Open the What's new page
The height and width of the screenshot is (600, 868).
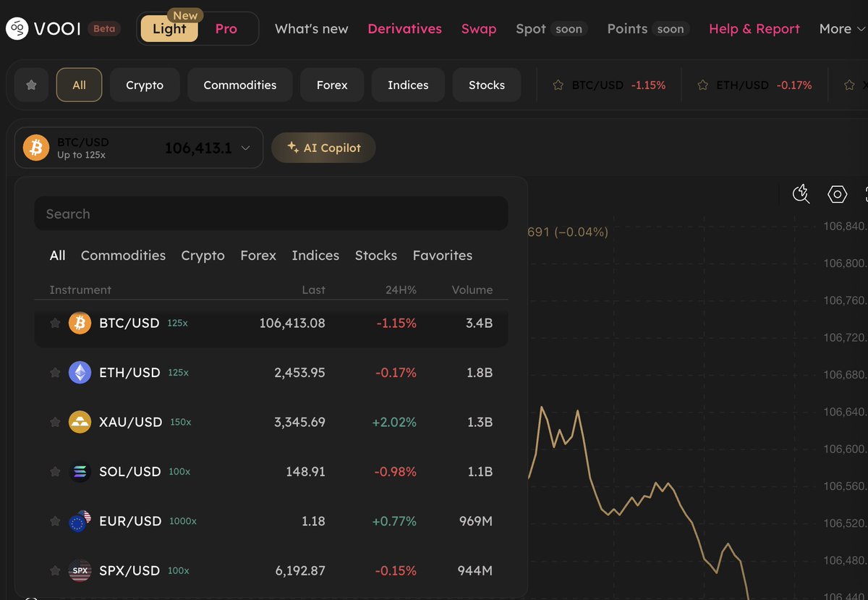tap(312, 29)
